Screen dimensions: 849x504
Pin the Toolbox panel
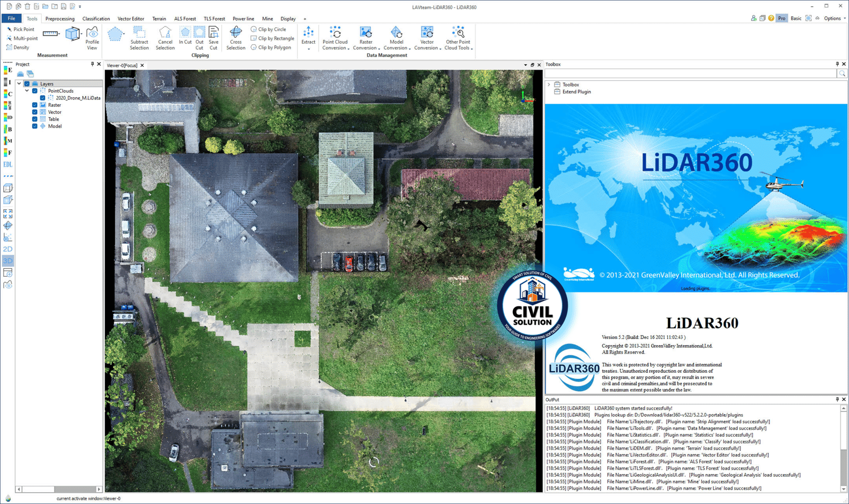point(837,64)
